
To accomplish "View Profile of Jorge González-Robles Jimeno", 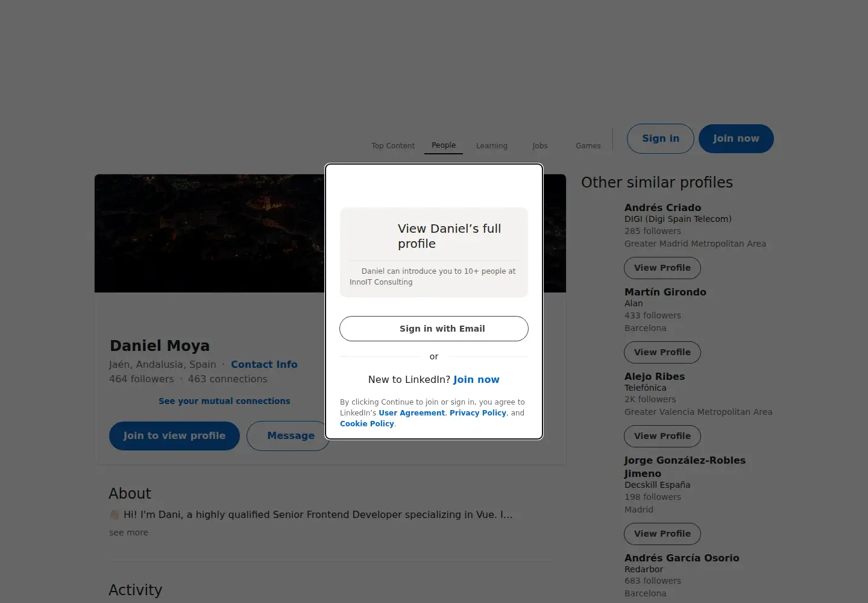I will click(x=662, y=534).
